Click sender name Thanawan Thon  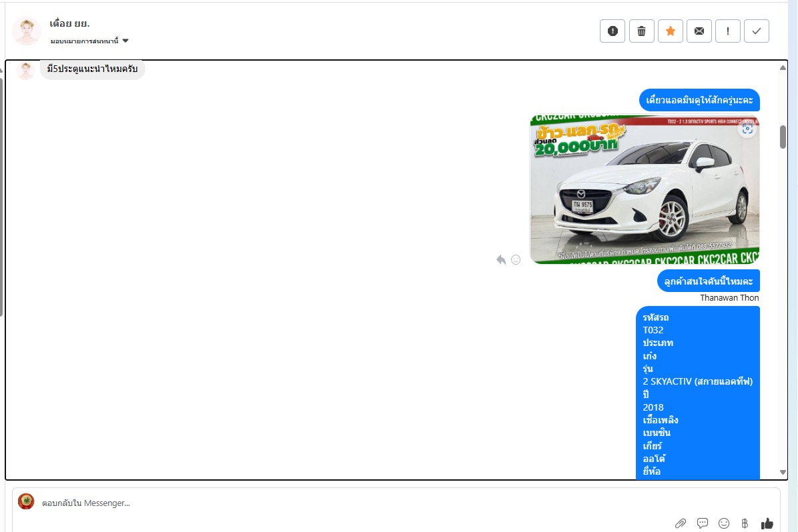click(729, 297)
